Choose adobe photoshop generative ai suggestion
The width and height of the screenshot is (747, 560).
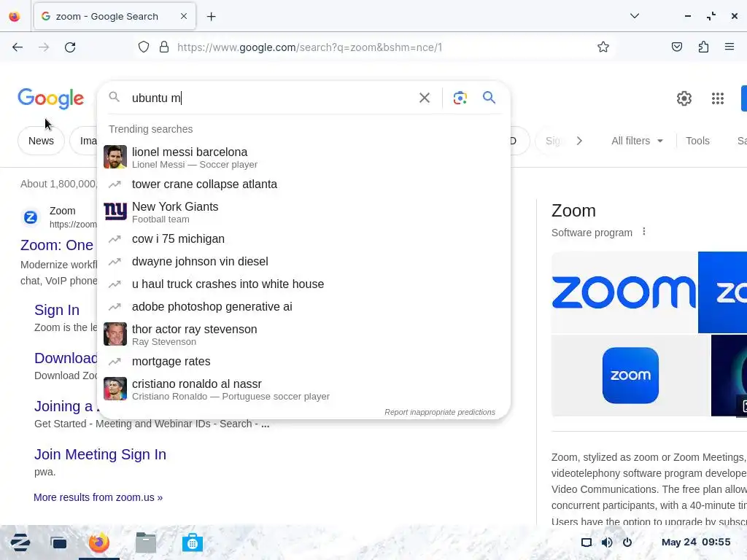[303, 307]
